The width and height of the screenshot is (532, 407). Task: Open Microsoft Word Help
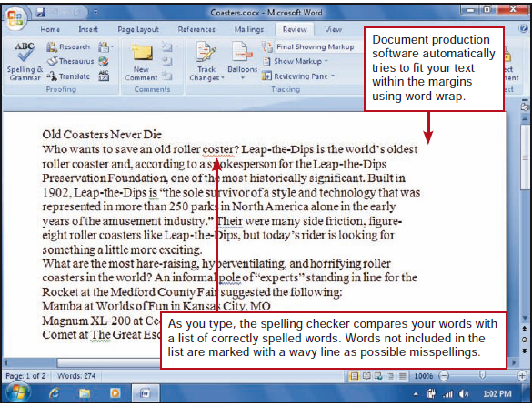(524, 29)
